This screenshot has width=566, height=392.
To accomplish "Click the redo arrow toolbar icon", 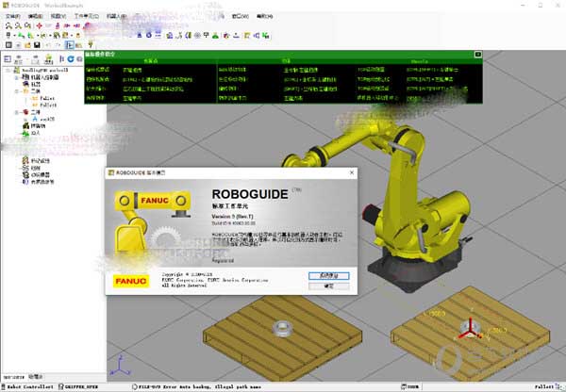I will point(58,45).
